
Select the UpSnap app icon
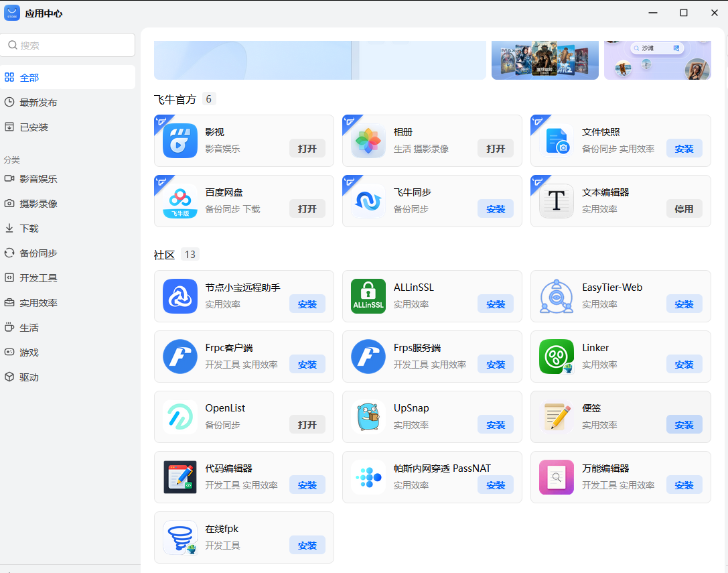tap(367, 417)
